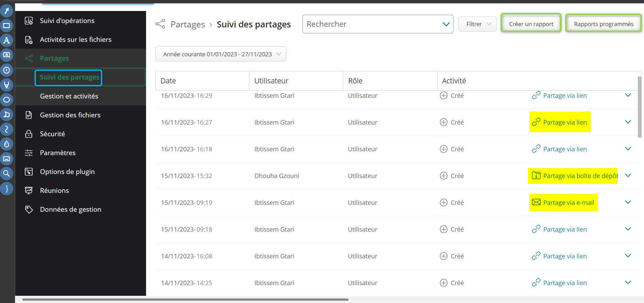Screen dimensions: 644x303
Task: Open Rapports programmés
Action: click(603, 24)
